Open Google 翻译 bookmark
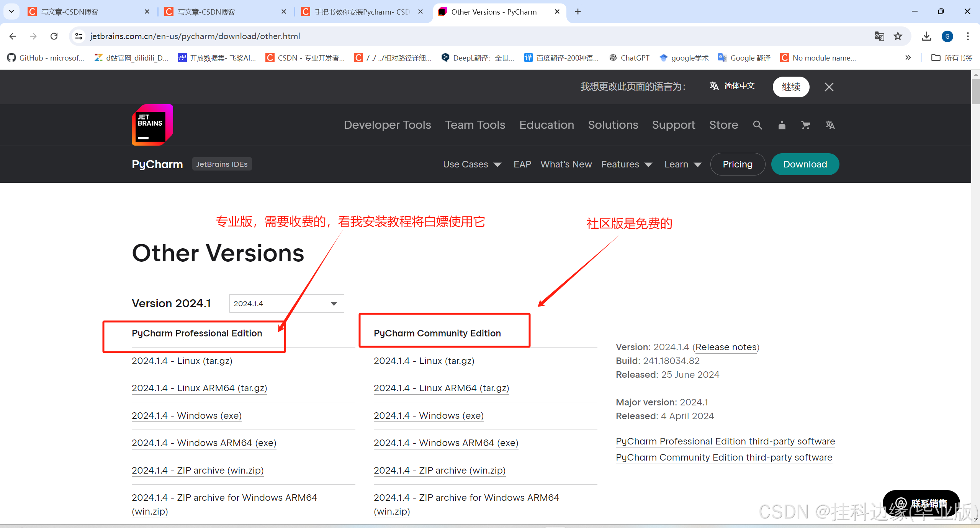980x528 pixels. point(744,58)
